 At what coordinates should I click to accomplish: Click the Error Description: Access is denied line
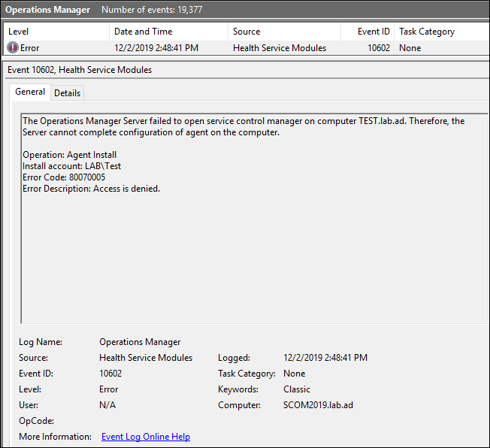pos(91,189)
